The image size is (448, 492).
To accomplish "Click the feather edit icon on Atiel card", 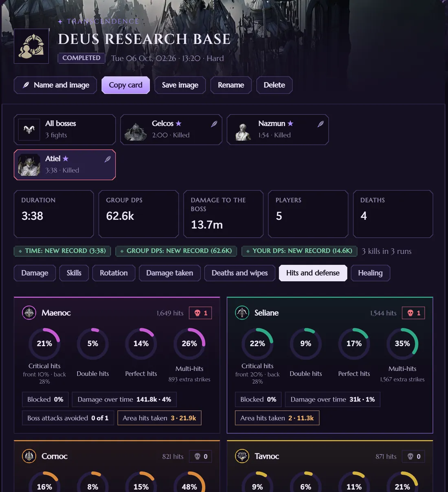I will coord(108,159).
